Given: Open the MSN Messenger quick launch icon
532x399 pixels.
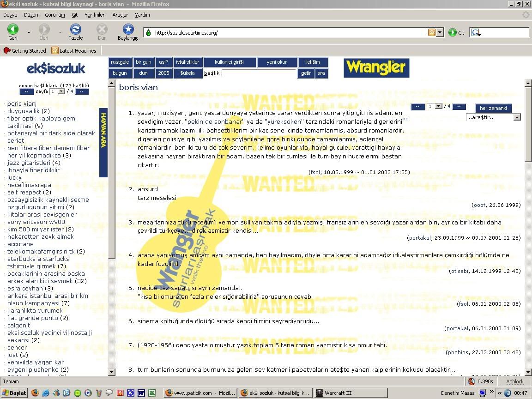Looking at the screenshot, I should [56, 393].
